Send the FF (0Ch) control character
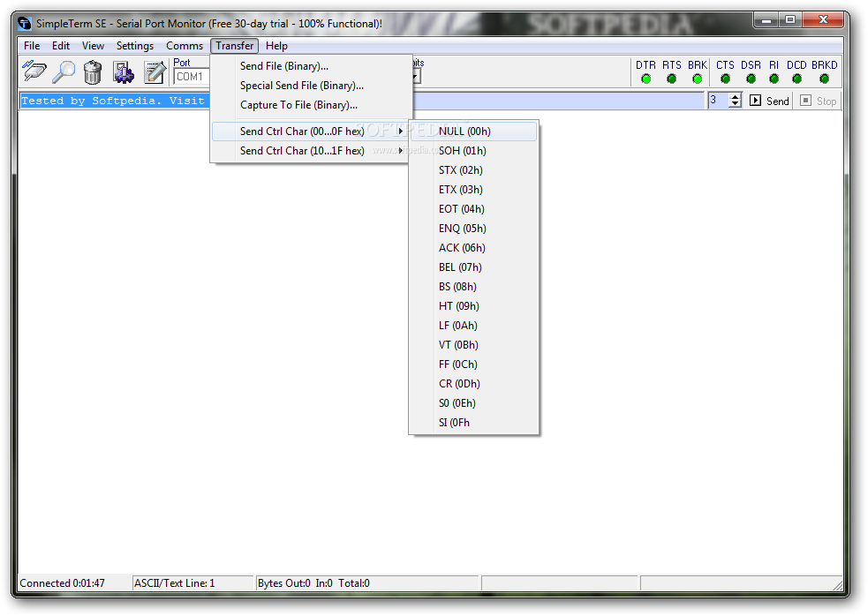Screen dimensions: 868x616 click(474, 364)
